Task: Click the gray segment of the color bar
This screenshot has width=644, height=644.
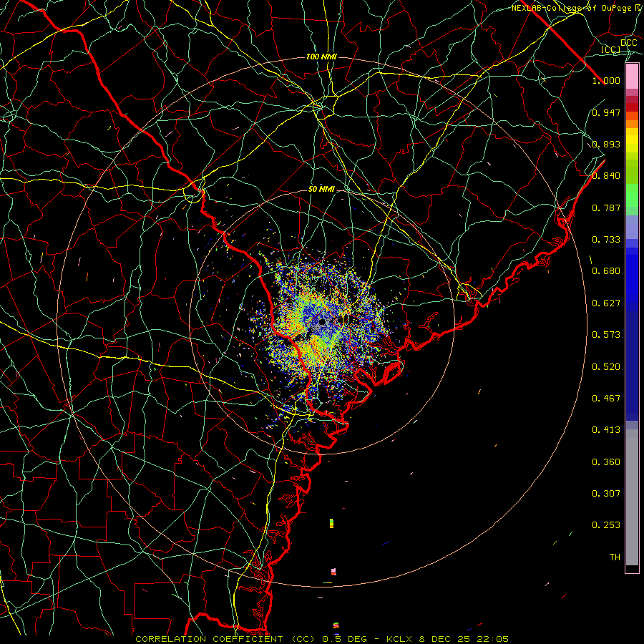Action: pos(632,497)
